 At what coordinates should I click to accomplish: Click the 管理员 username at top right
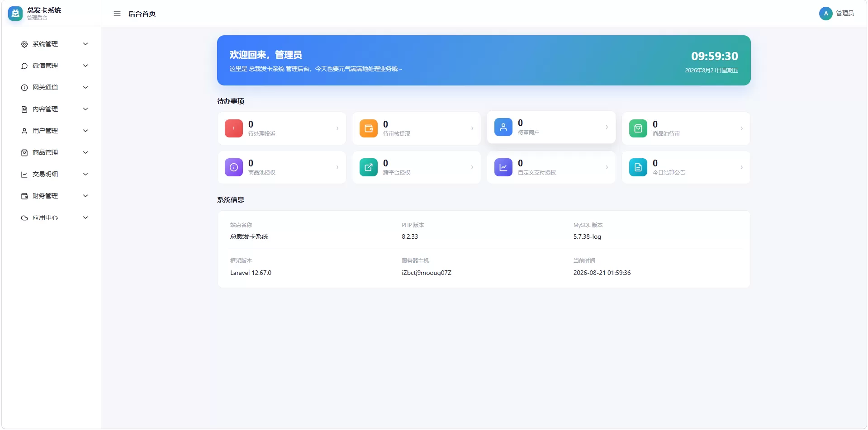845,14
